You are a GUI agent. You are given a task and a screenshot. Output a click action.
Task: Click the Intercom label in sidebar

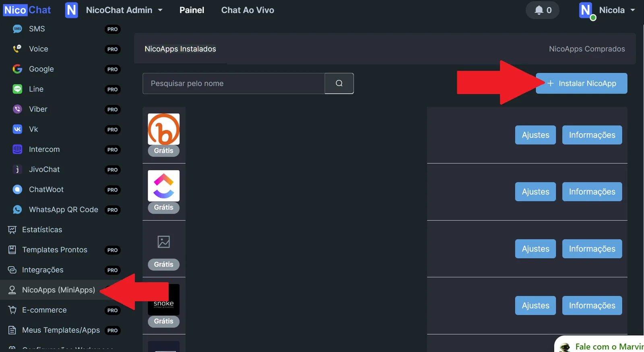pos(44,149)
